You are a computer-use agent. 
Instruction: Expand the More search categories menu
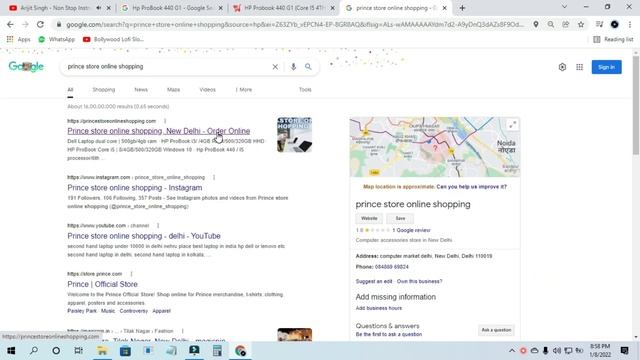(244, 89)
